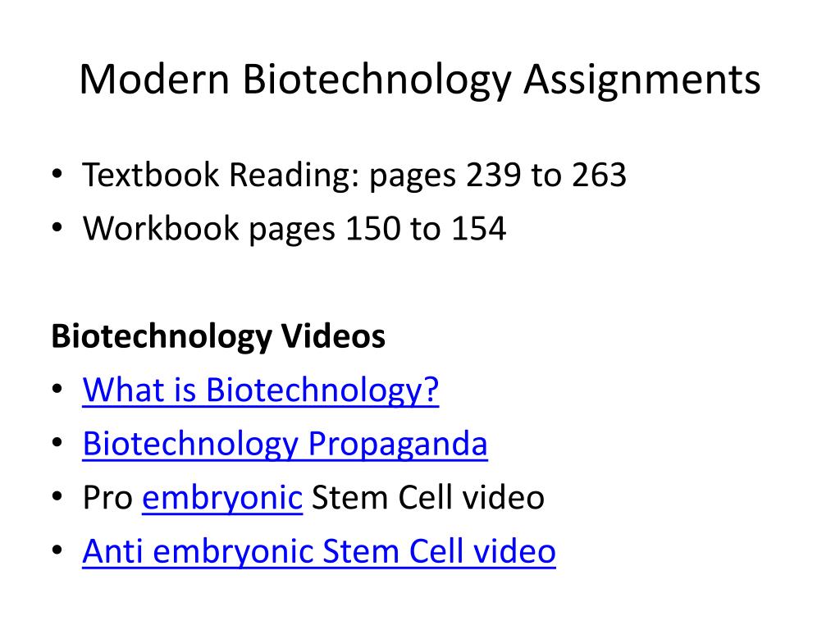Follow the 'Biotechnology Propaganda' hyperlink

tap(285, 444)
